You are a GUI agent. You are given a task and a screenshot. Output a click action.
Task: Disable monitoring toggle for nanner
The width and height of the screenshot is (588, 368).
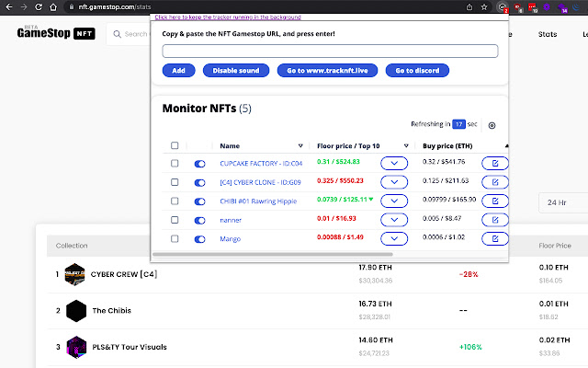200,220
